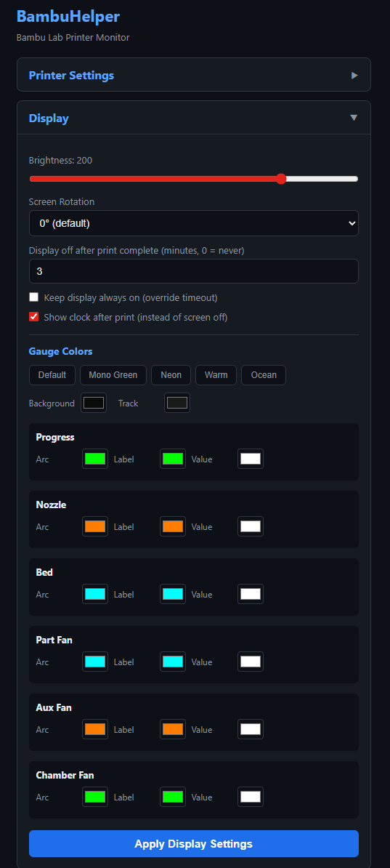Screen dimensions: 390x868
Task: Edit the Aux Fan Label color
Action: point(173,730)
